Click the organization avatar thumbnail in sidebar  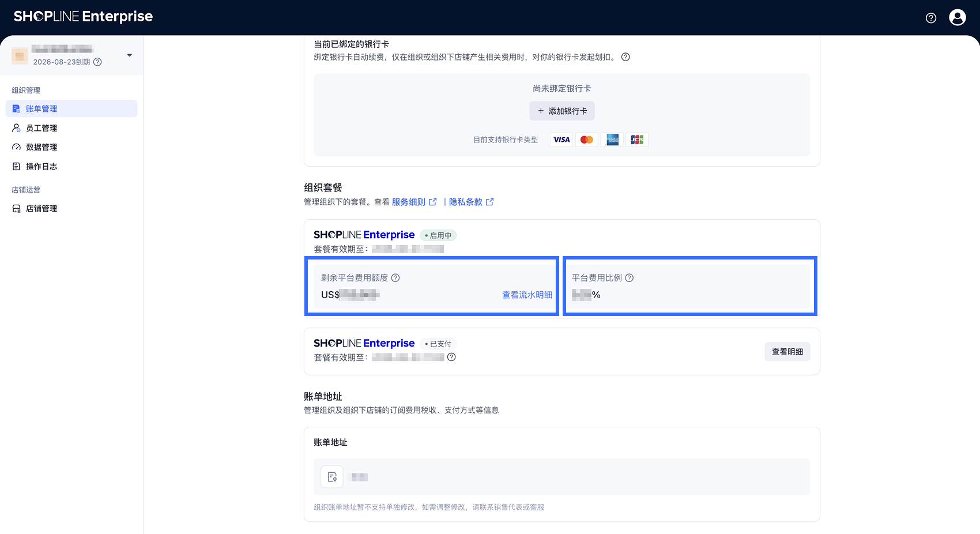tap(20, 55)
